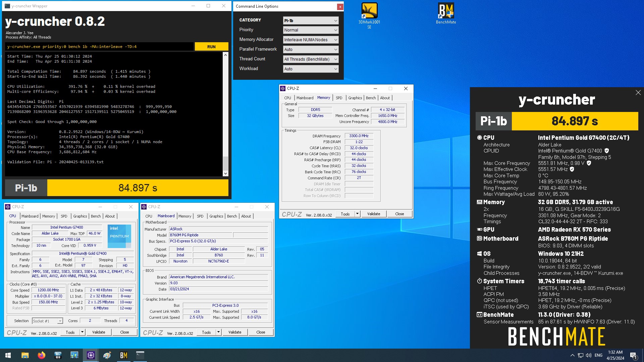Image resolution: width=644 pixels, height=362 pixels.
Task: Click the taskbar clock showing 1:32 AM
Action: (x=615, y=355)
